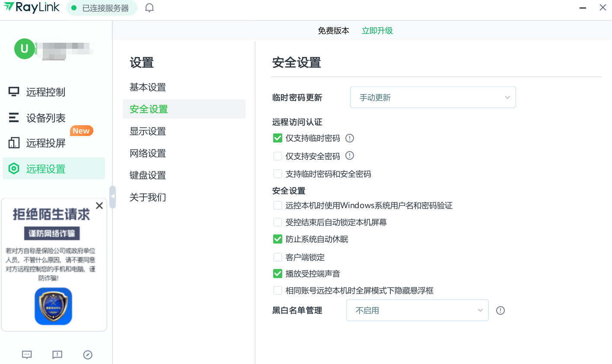Click the 立即升级 upgrade link
The image size is (612, 364).
pos(377,31)
